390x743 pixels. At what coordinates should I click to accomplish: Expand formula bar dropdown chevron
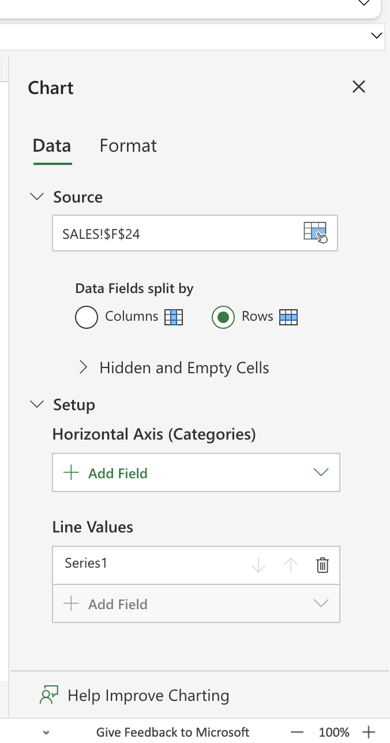376,36
